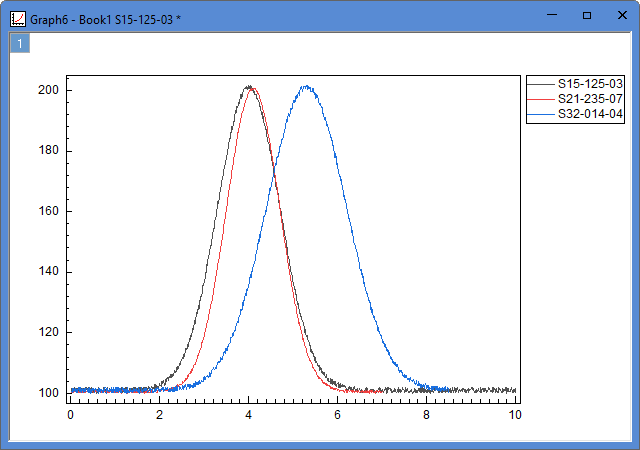Viewport: 640px width, 450px height.
Task: Click the X-axis label 6
Action: point(337,415)
